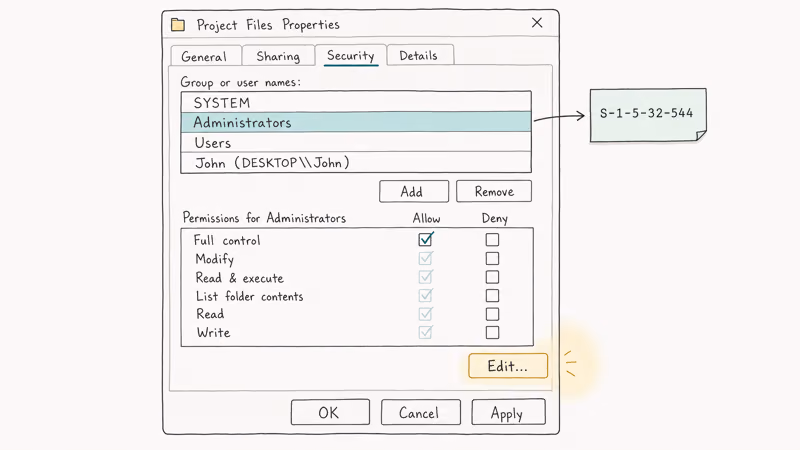Select SYSTEM in the user names list
Viewport: 800px width, 450px height.
tap(356, 102)
